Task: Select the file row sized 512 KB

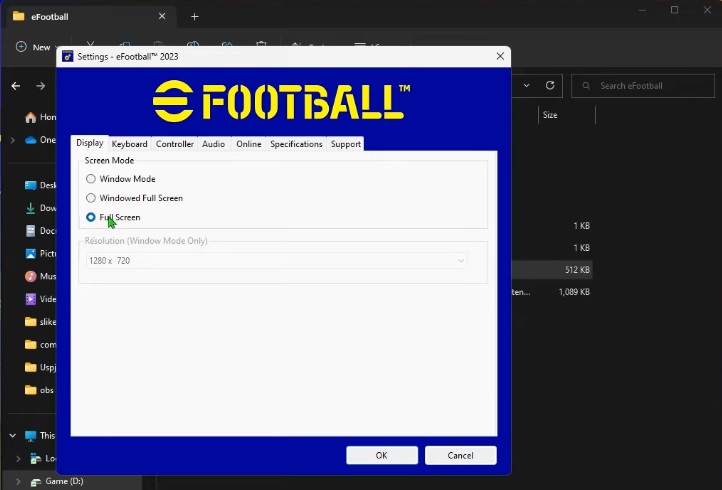Action: click(552, 270)
